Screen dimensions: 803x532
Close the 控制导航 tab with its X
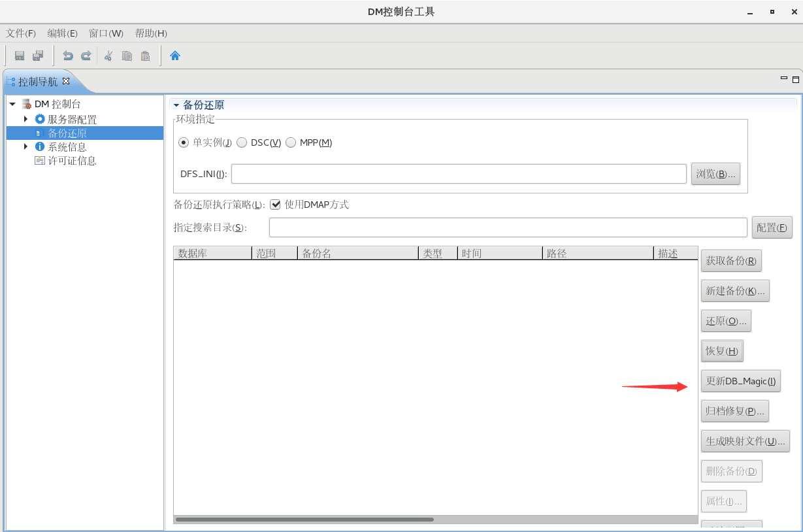pyautogui.click(x=65, y=81)
